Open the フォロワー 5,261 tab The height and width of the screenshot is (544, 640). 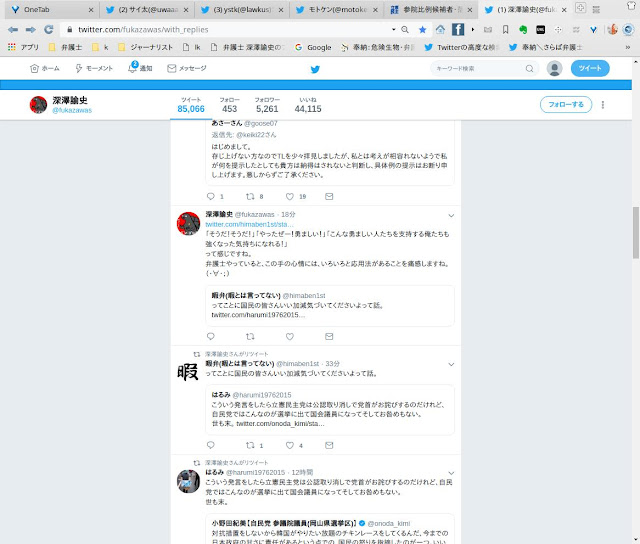[x=267, y=105]
